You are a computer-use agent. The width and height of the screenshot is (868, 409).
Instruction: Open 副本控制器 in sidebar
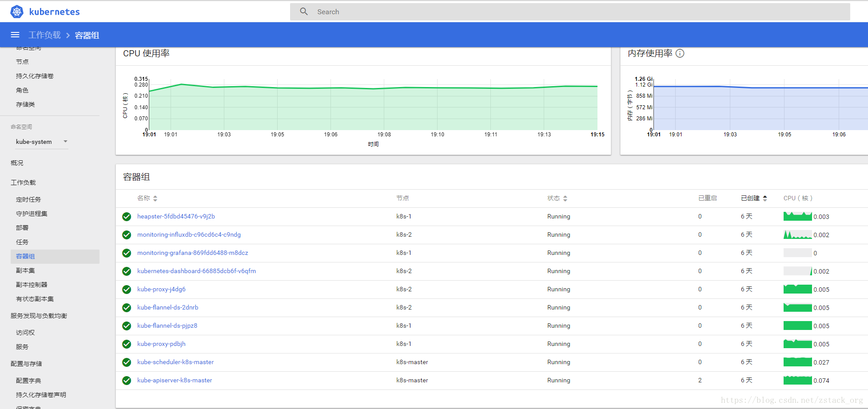32,285
